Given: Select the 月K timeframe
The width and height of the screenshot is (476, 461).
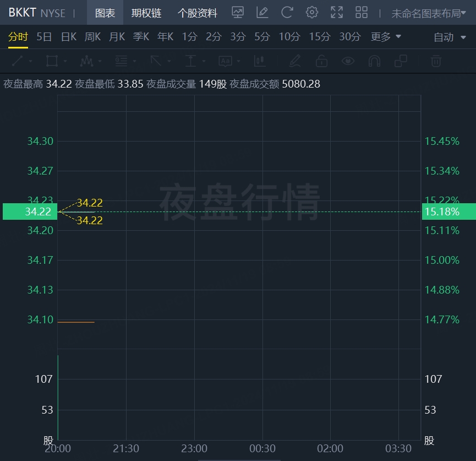Looking at the screenshot, I should click(117, 37).
